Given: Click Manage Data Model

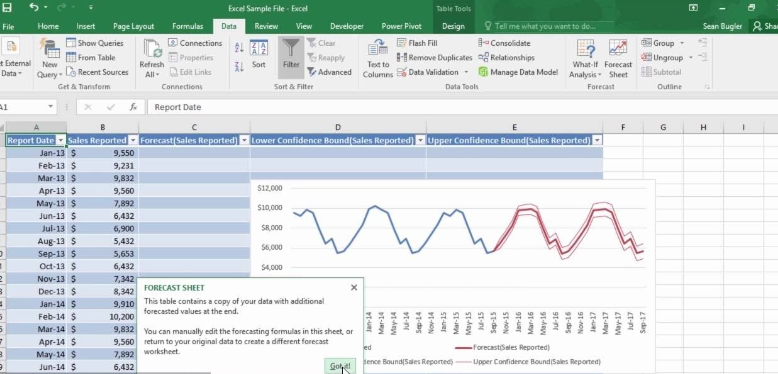Looking at the screenshot, I should [518, 72].
